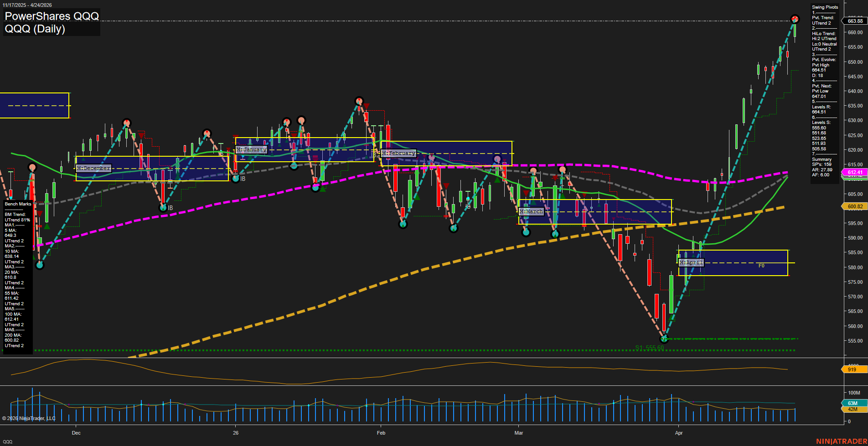Click the PowerShares QQQ (Daily) chart title
This screenshot has height=446, width=868.
coord(52,22)
